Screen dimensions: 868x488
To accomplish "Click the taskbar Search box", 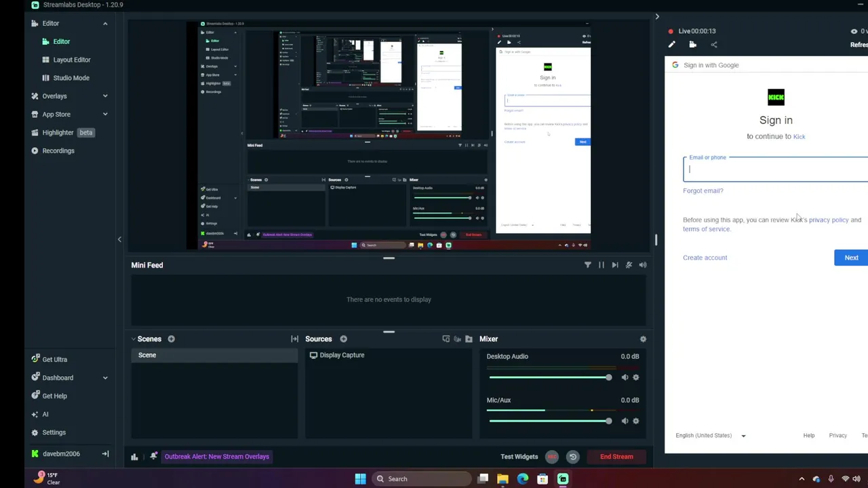I will tap(422, 479).
